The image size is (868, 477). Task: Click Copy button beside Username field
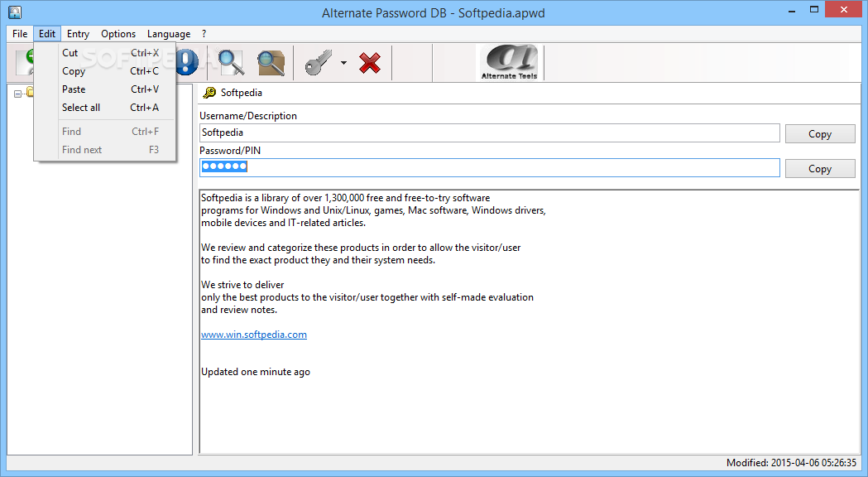(820, 133)
